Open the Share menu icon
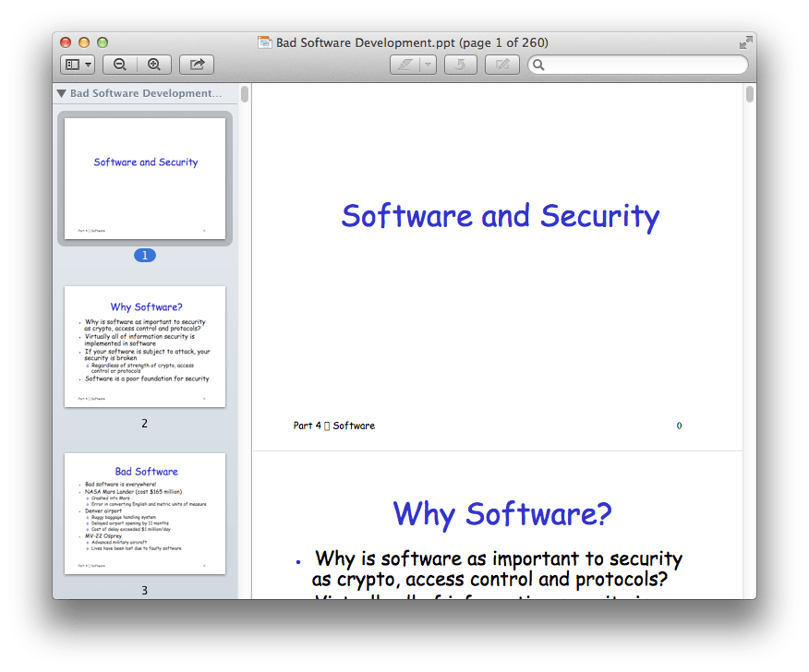This screenshot has height=672, width=809. tap(196, 64)
